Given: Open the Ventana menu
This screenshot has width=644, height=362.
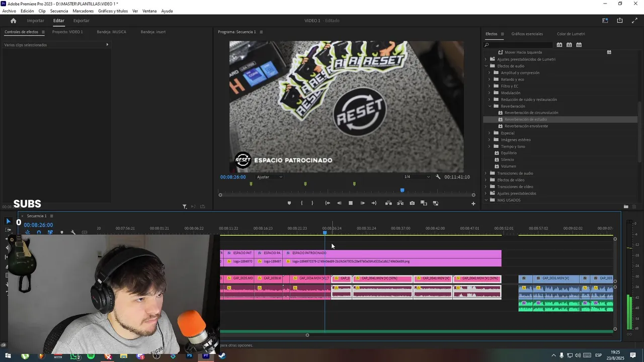Looking at the screenshot, I should [x=149, y=11].
